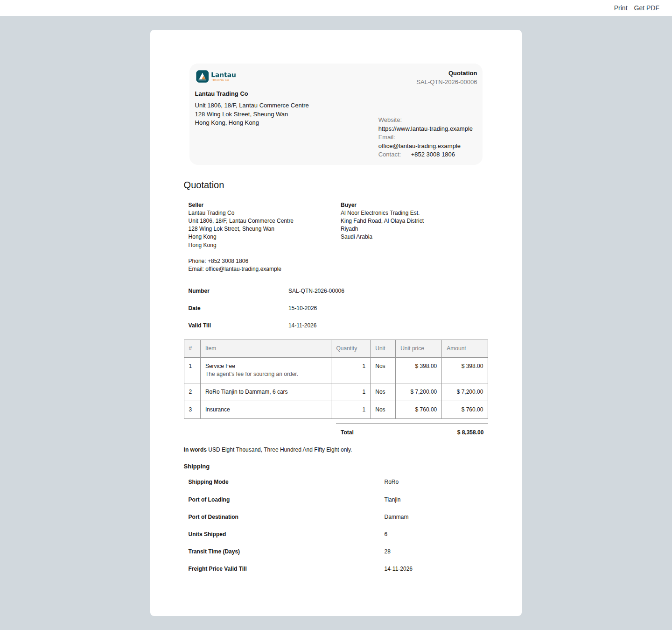Click the office@lantau-trading.example header email
The width and height of the screenshot is (672, 630).
pyautogui.click(x=419, y=146)
